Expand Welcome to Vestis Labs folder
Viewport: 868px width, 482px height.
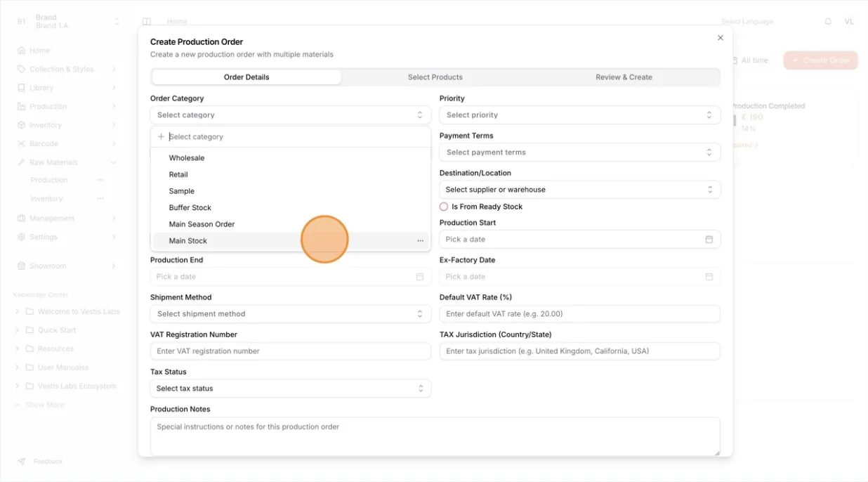[17, 311]
